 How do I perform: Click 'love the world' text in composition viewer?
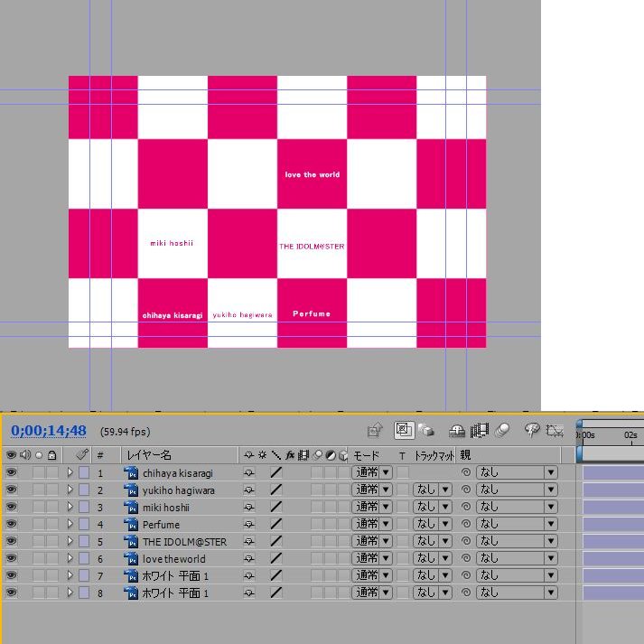click(313, 174)
